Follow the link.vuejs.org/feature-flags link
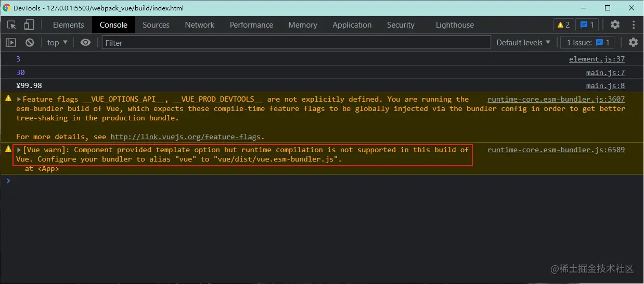This screenshot has width=644, height=284. point(185,137)
